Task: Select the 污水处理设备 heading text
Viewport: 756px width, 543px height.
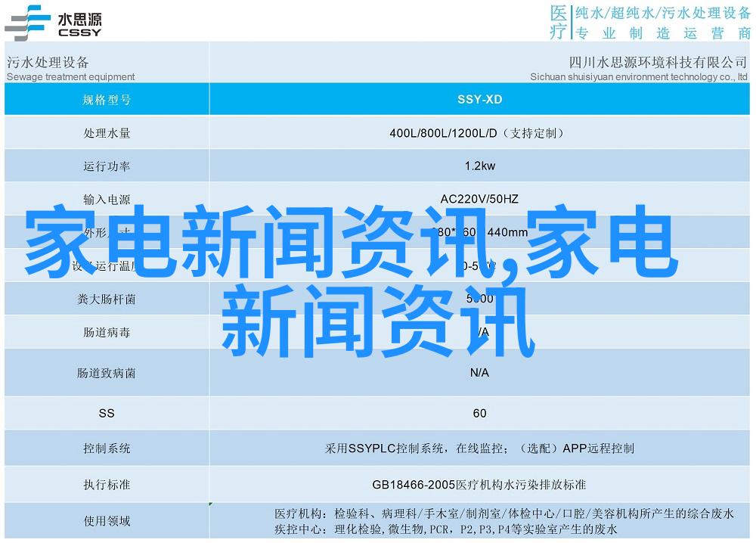Action: click(x=48, y=62)
